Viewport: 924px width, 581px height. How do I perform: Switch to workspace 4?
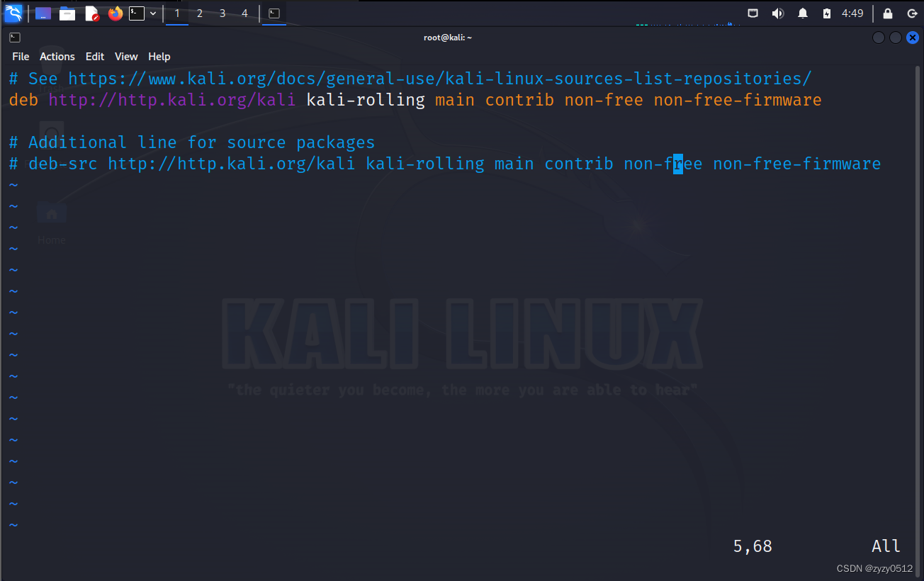coord(245,13)
